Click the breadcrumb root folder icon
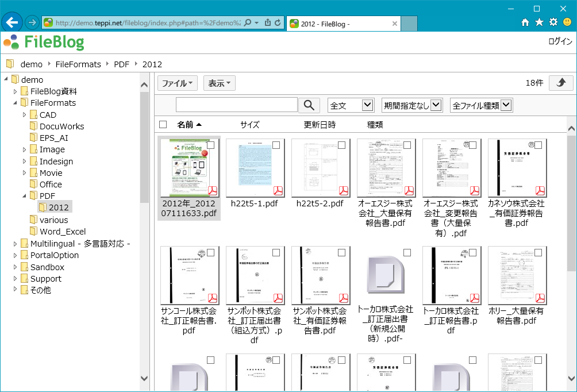 [10, 64]
